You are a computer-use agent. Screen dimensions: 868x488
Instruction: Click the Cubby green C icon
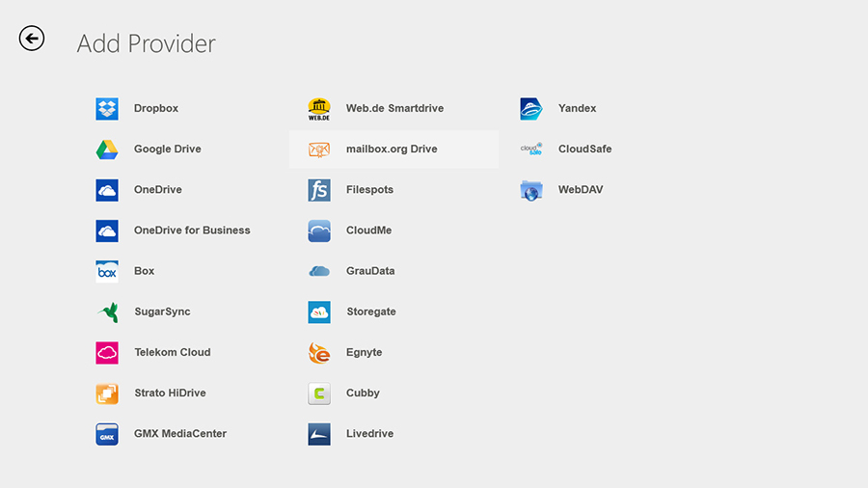(x=319, y=393)
